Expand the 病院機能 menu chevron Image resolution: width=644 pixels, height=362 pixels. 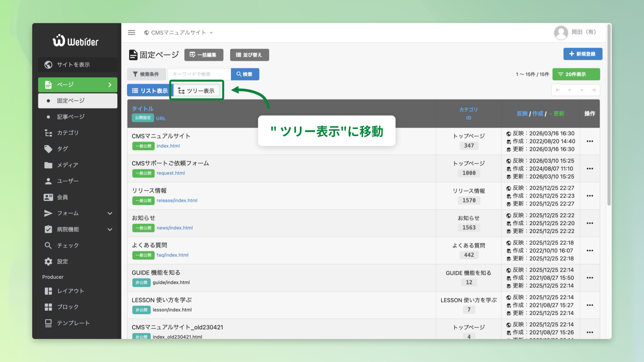[x=110, y=229]
